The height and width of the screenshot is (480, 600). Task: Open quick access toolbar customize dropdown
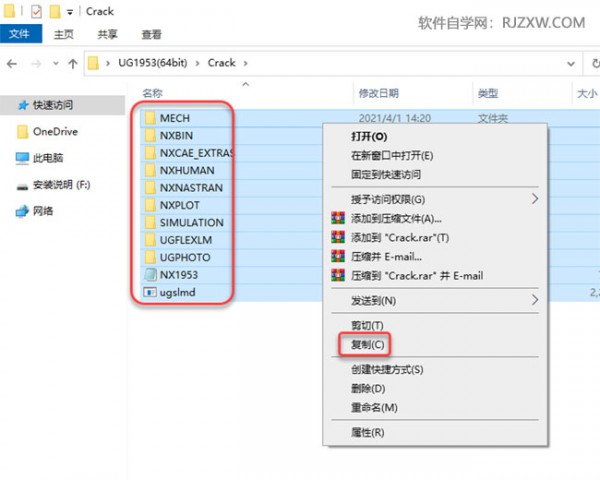pos(70,12)
